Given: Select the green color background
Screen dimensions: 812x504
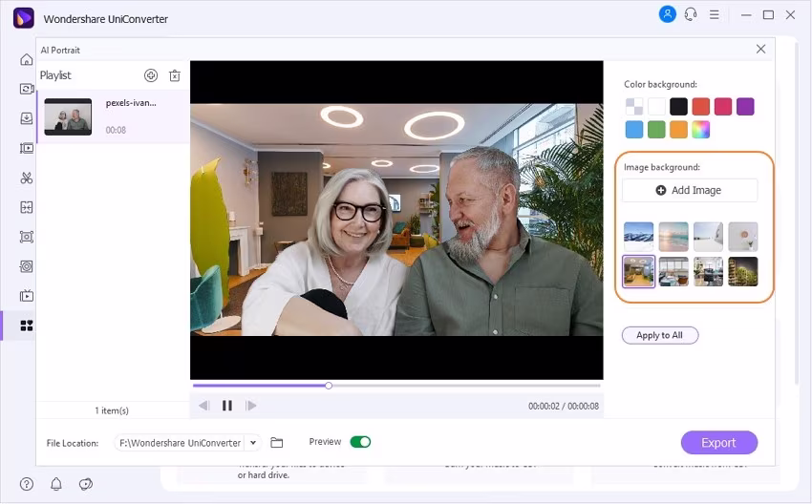Looking at the screenshot, I should (x=656, y=130).
